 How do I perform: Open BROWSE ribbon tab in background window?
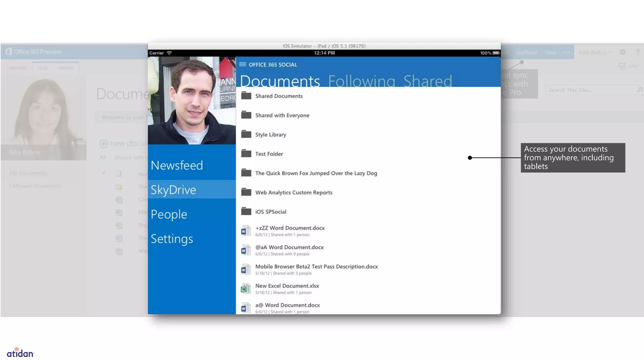pyautogui.click(x=18, y=68)
